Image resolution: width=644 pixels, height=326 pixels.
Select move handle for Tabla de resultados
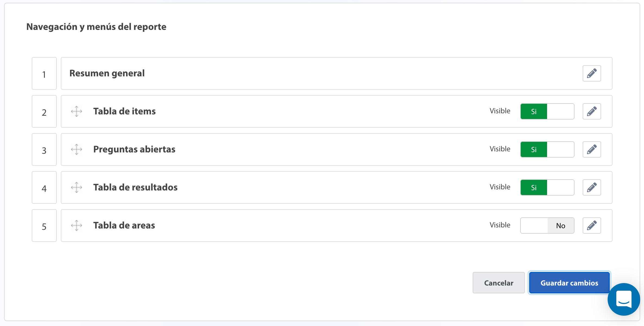pyautogui.click(x=77, y=187)
